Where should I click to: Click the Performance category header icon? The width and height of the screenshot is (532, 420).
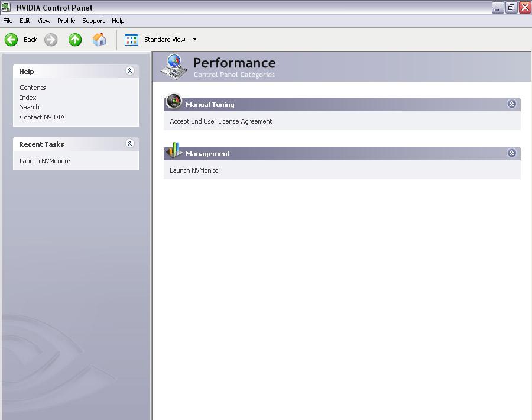pos(173,66)
